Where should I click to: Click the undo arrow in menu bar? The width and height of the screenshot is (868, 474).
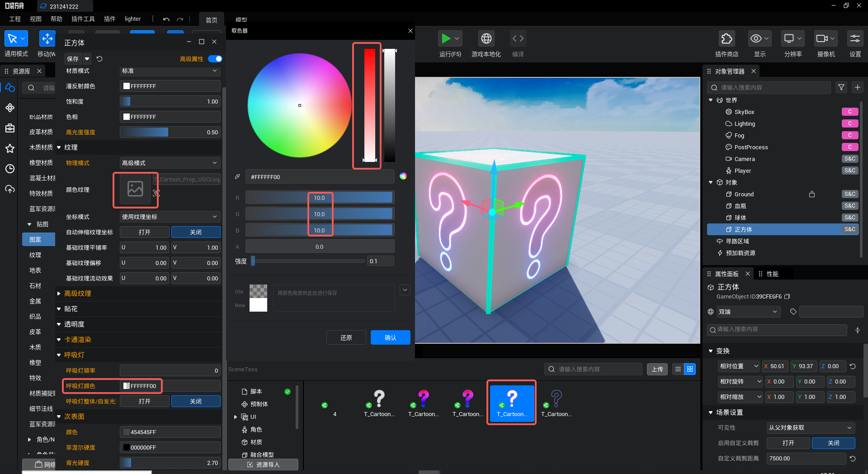point(166,19)
